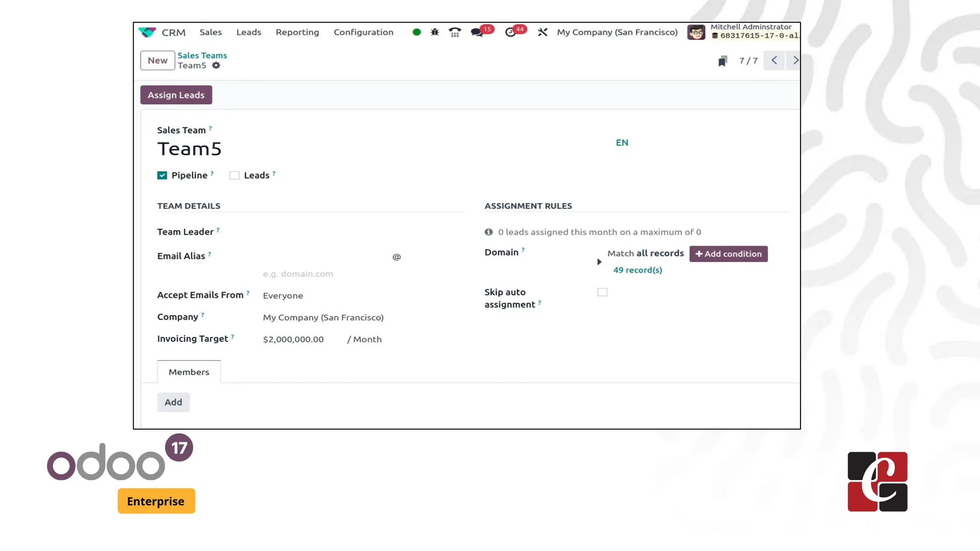980x551 pixels.
Task: Uncheck the Pipeline checkbox
Action: pos(162,176)
